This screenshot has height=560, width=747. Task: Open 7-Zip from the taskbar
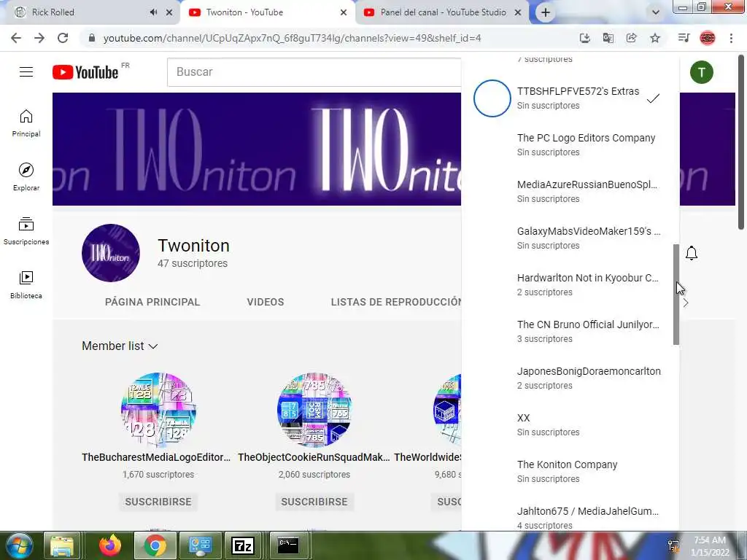[x=242, y=545]
